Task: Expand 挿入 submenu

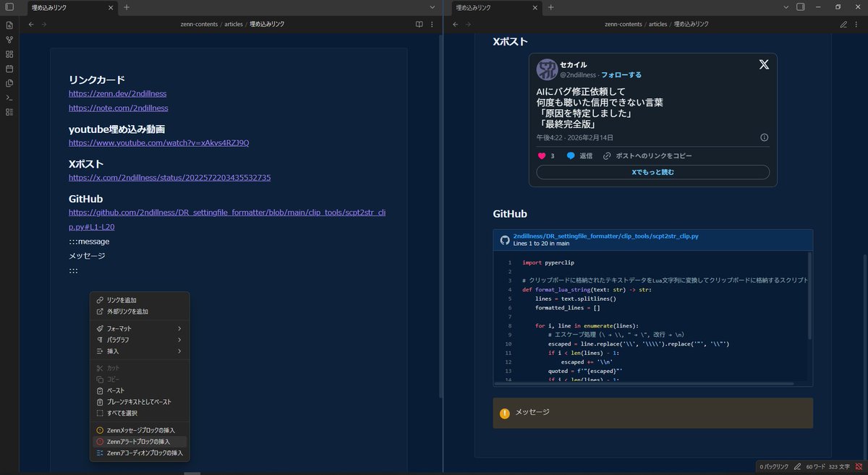Action: click(x=140, y=351)
